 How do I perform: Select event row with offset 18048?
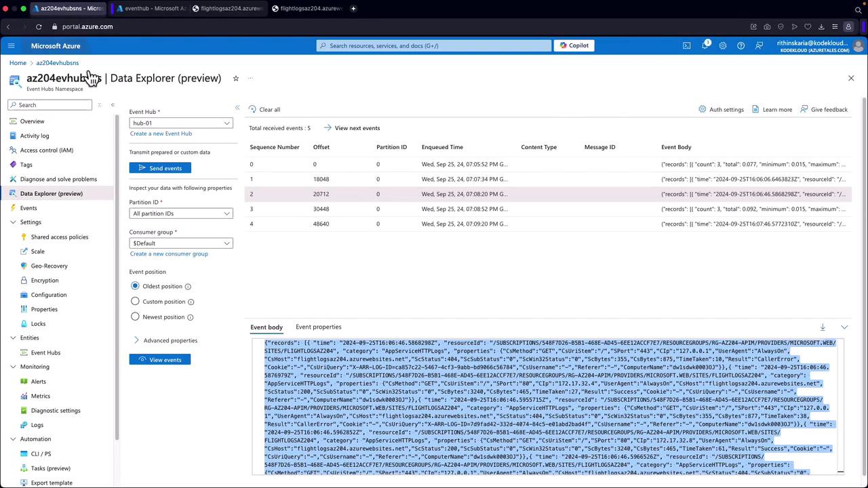548,179
